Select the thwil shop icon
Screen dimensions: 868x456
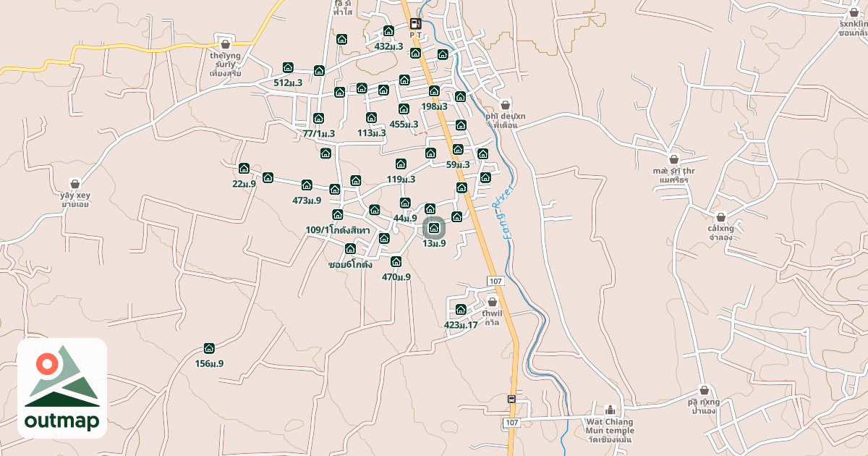[493, 302]
